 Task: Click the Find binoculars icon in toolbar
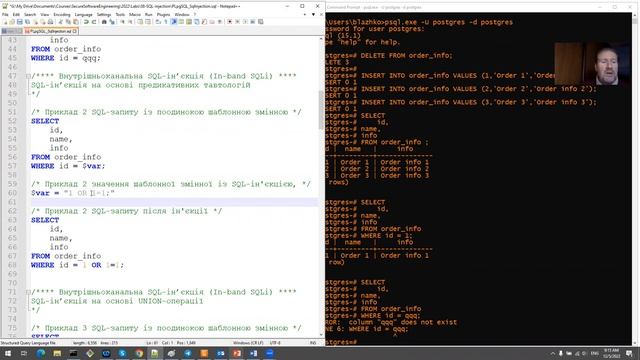tap(104, 22)
